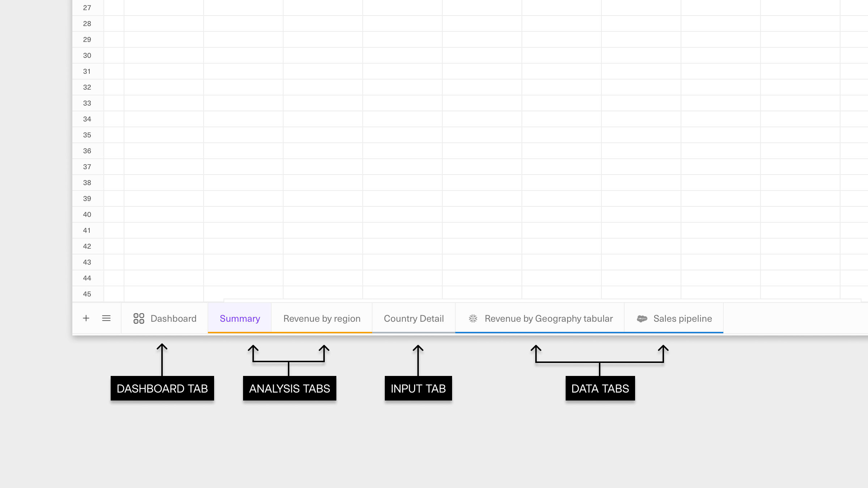
Task: Select row 45 header
Action: 87,294
